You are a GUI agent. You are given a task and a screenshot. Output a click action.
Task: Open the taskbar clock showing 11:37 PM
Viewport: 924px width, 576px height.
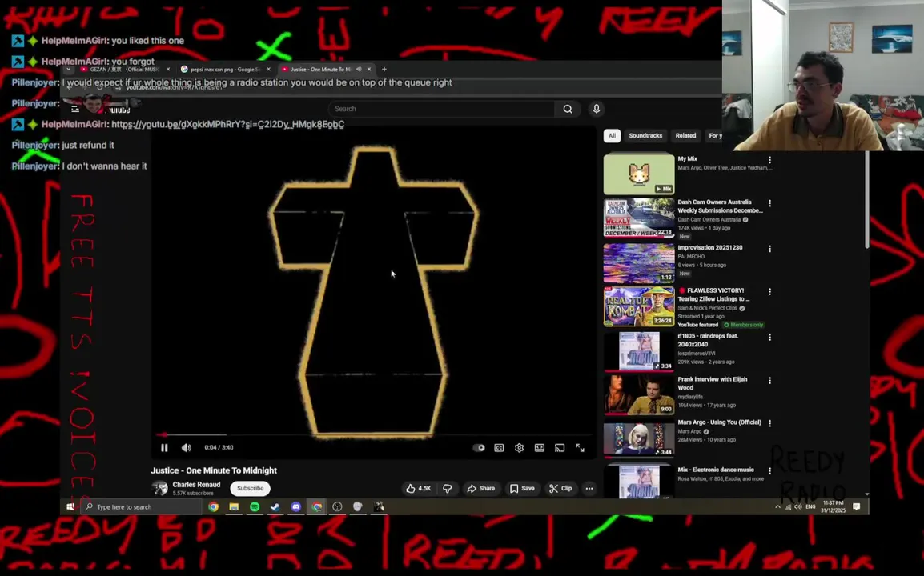point(834,507)
